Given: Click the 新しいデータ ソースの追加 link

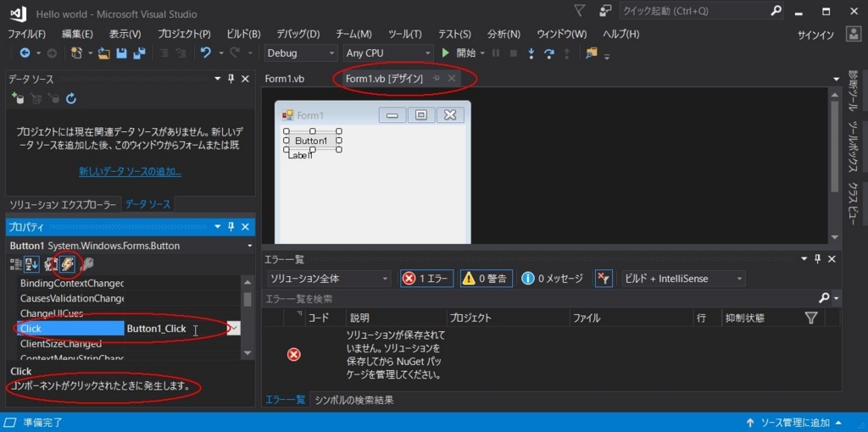Looking at the screenshot, I should (x=130, y=172).
